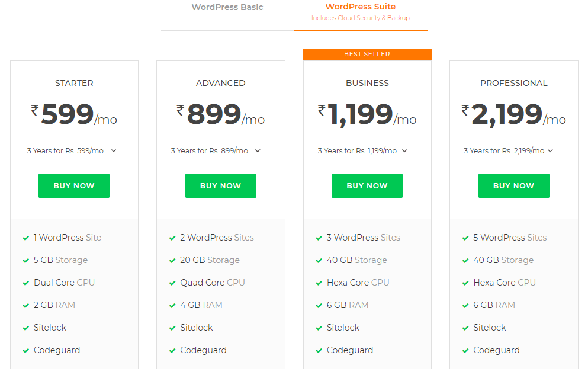Click the checkmark next to 5 GB Storage
This screenshot has width=588, height=378.
(25, 260)
